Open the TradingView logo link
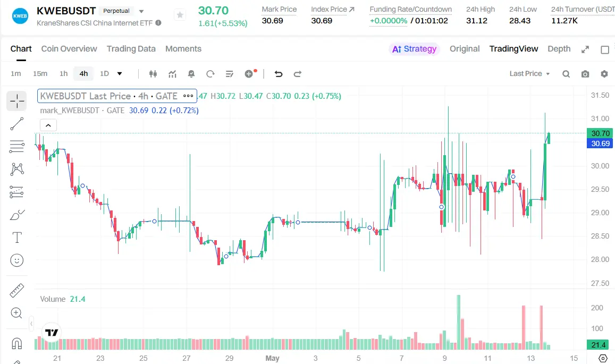The image size is (615, 364). [52, 332]
